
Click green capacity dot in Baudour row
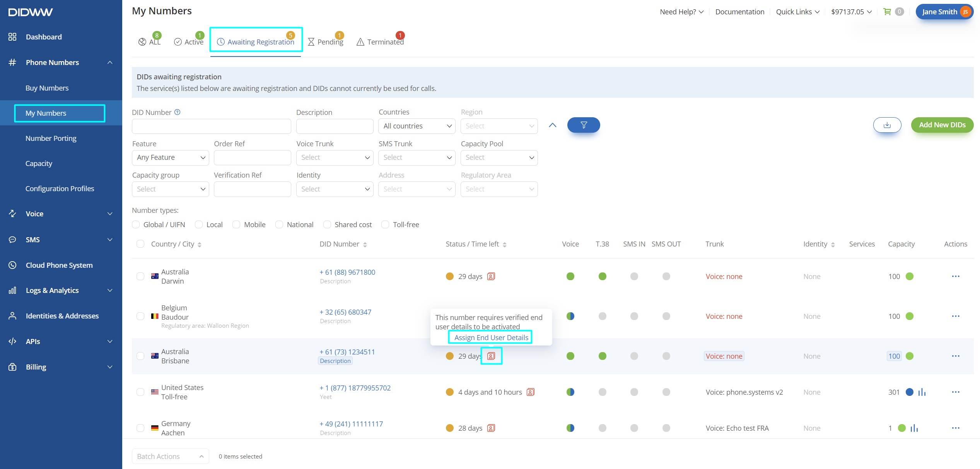point(910,316)
